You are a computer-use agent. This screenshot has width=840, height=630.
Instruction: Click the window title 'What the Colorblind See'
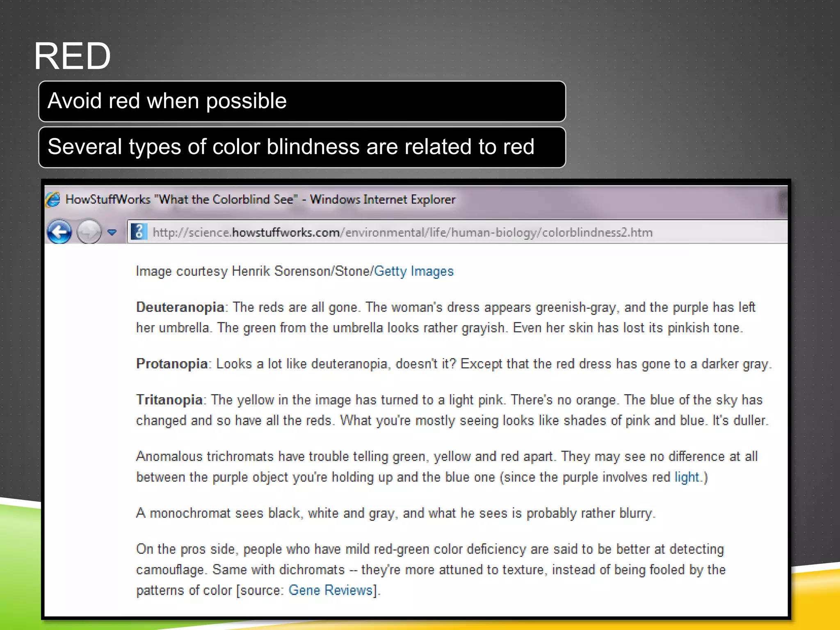pos(226,199)
